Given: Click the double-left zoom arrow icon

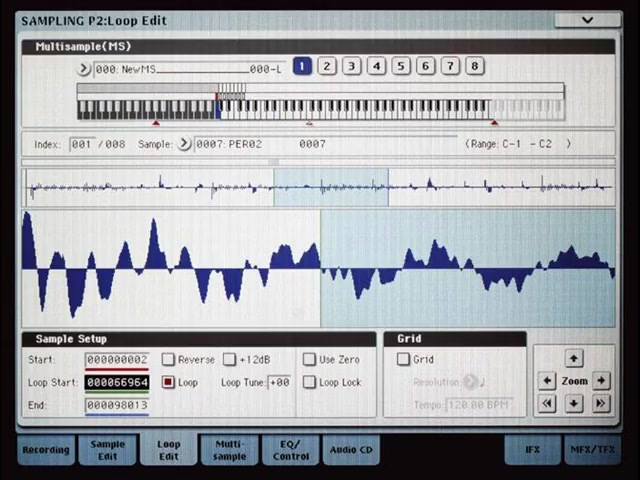Looking at the screenshot, I should coord(547,403).
